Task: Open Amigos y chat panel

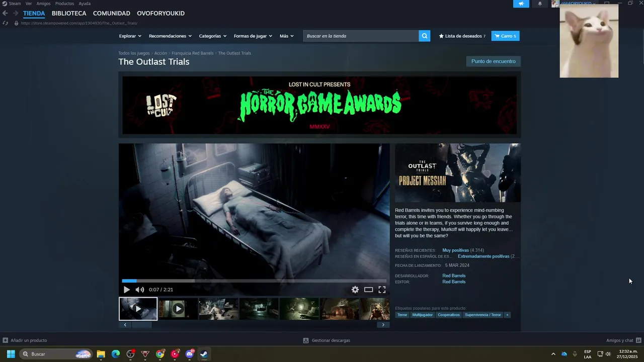Action: point(623,340)
